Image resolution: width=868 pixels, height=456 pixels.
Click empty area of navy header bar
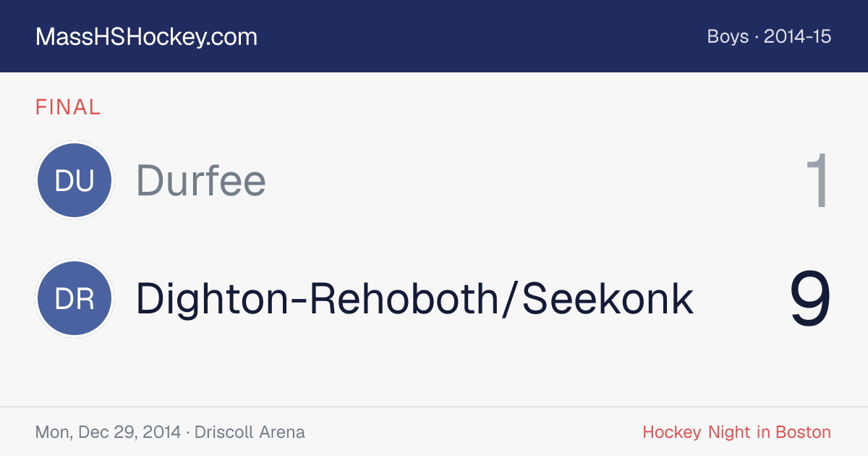(x=477, y=36)
